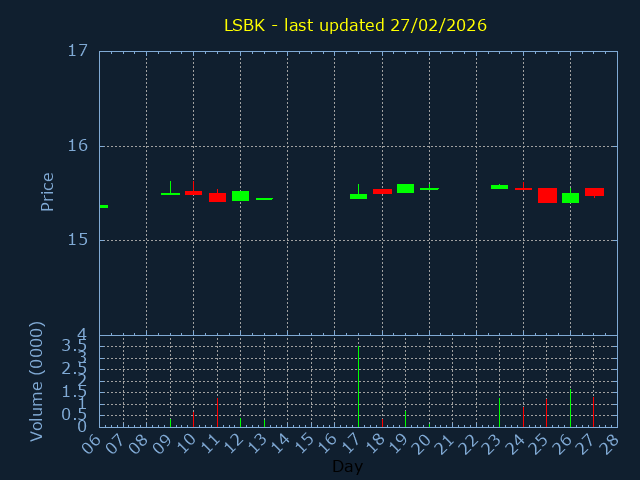Select the thin red candlestick for day 24
640x480 pixels.
tap(523, 189)
